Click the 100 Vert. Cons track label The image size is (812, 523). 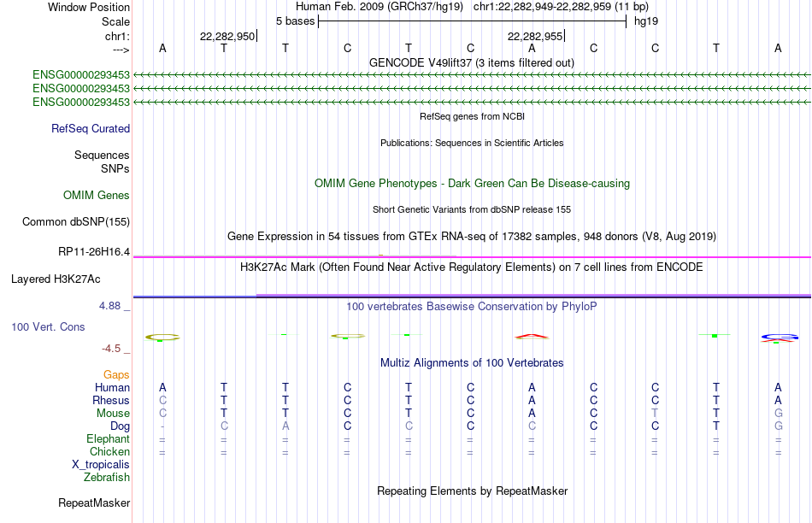(48, 326)
